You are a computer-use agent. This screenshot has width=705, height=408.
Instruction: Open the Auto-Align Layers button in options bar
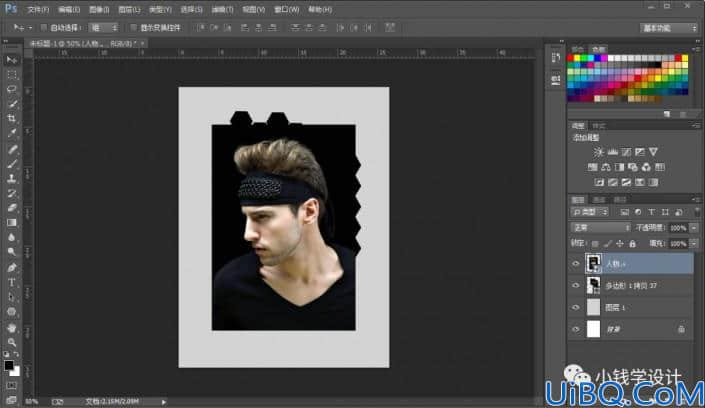point(390,27)
